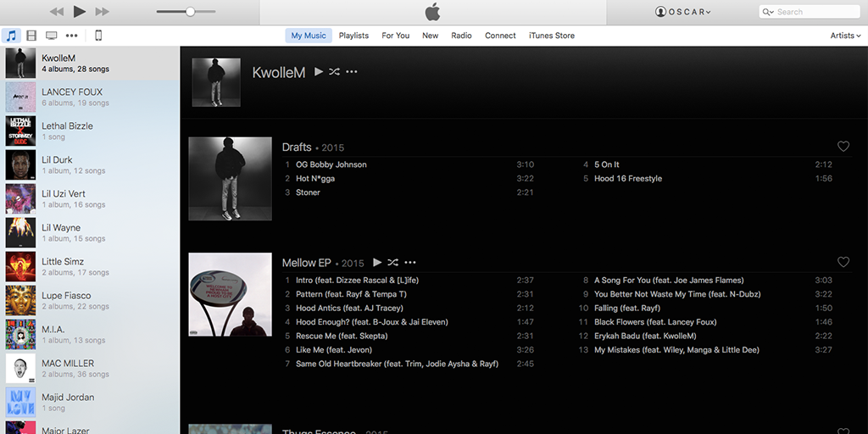Open the For You tab
The width and height of the screenshot is (868, 434).
(395, 36)
